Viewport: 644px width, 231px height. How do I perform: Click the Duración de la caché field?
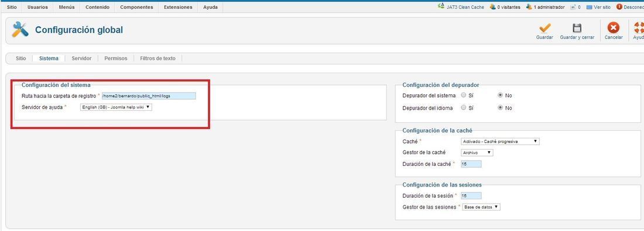click(471, 164)
